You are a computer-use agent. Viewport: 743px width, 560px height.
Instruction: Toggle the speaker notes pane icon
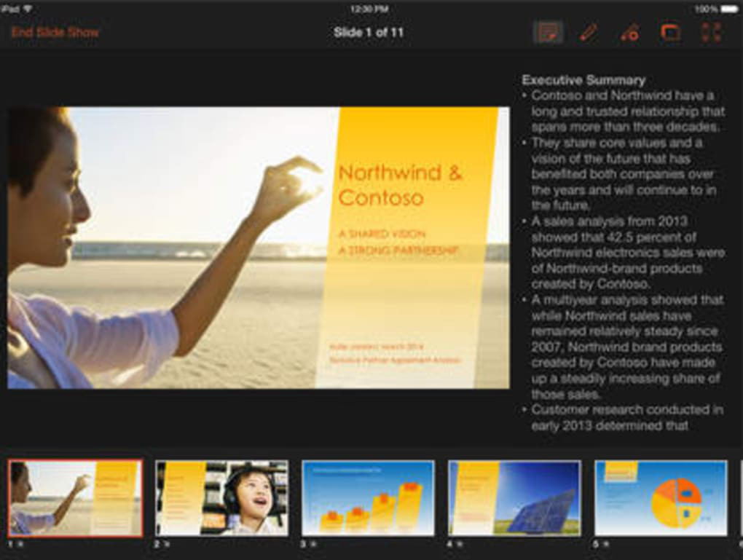pos(549,33)
